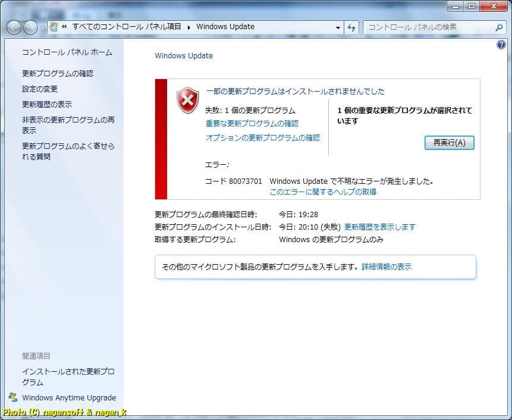Click 詳細情報の表示 link

click(387, 267)
